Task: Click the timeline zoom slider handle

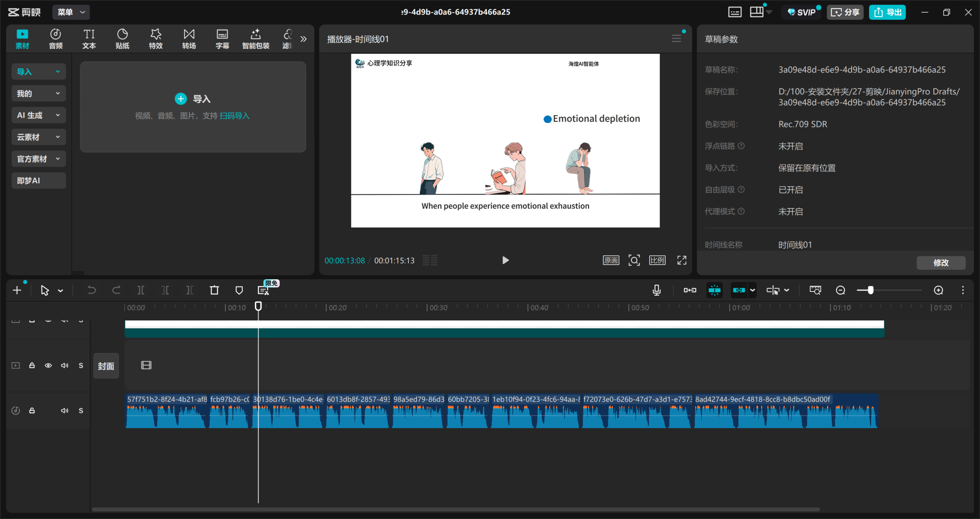Action: (871, 290)
